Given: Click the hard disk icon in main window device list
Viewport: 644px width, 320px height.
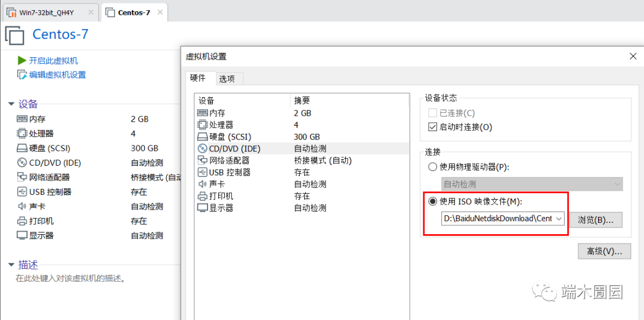Looking at the screenshot, I should pos(22,148).
